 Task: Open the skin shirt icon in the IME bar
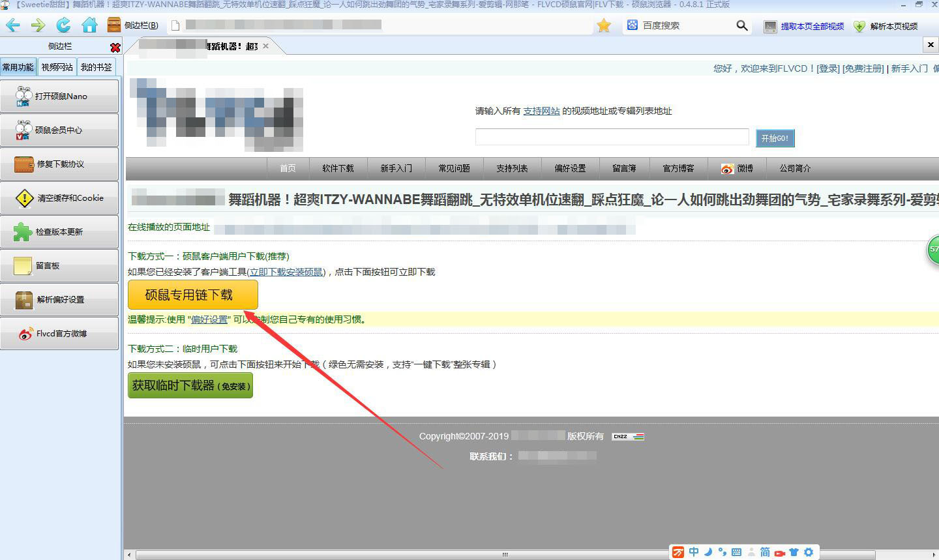(x=794, y=552)
